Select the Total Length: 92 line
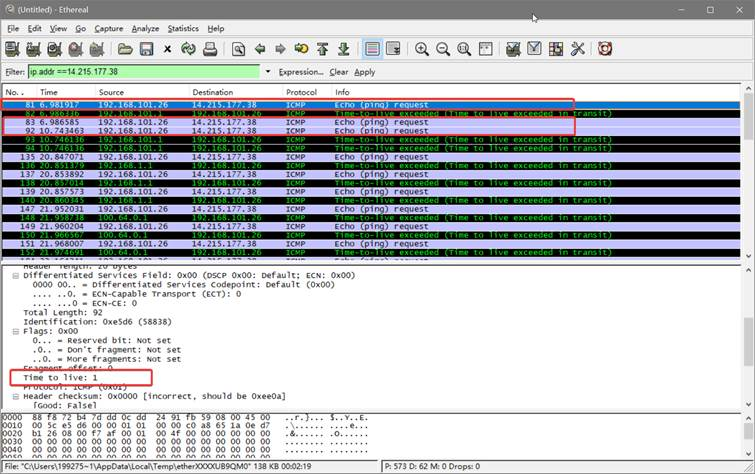 (63, 313)
